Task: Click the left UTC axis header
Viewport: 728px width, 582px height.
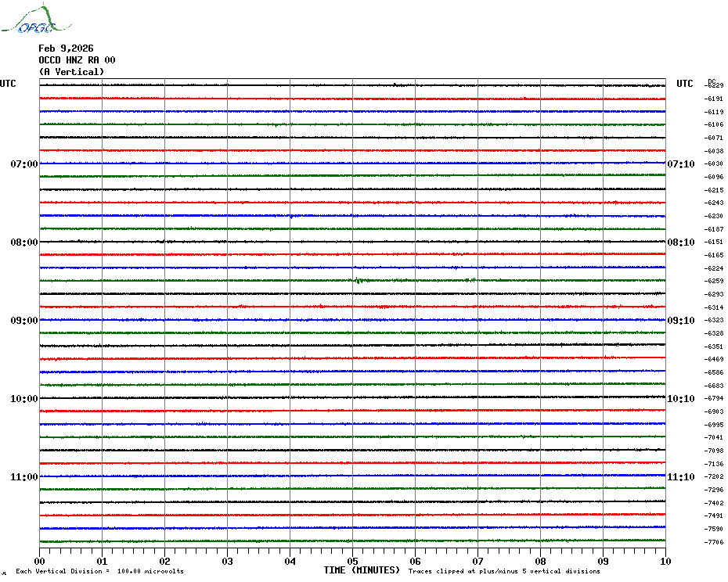Action: click(8, 84)
